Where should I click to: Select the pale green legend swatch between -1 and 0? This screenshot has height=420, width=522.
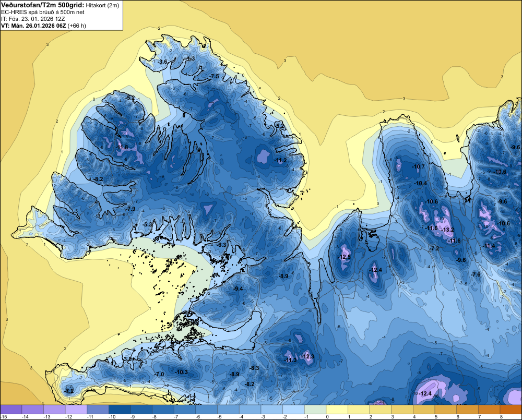point(315,410)
